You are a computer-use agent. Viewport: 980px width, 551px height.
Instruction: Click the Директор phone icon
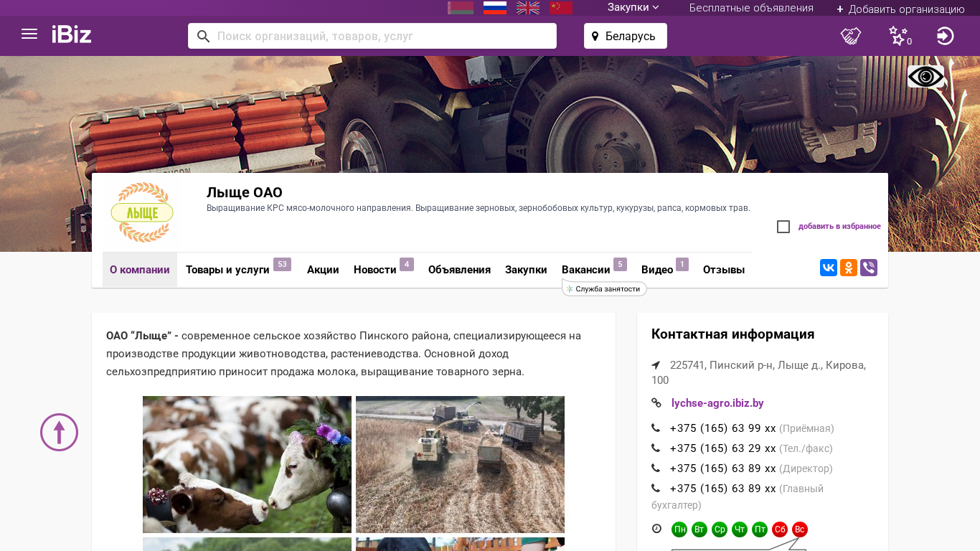click(x=656, y=468)
